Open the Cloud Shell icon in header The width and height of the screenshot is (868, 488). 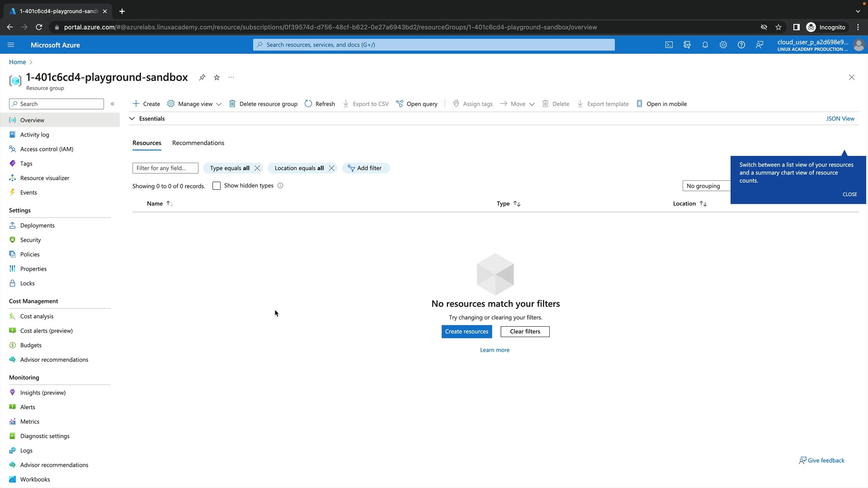pos(669,45)
